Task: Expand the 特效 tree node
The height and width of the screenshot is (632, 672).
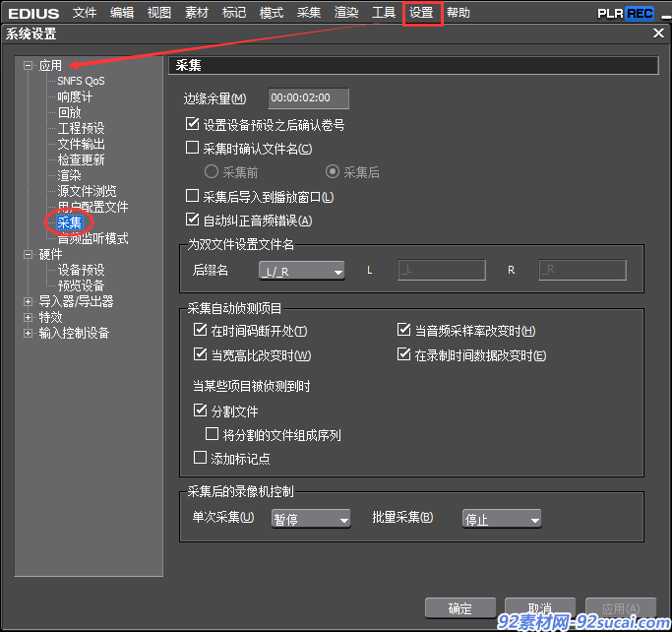Action: tap(29, 318)
